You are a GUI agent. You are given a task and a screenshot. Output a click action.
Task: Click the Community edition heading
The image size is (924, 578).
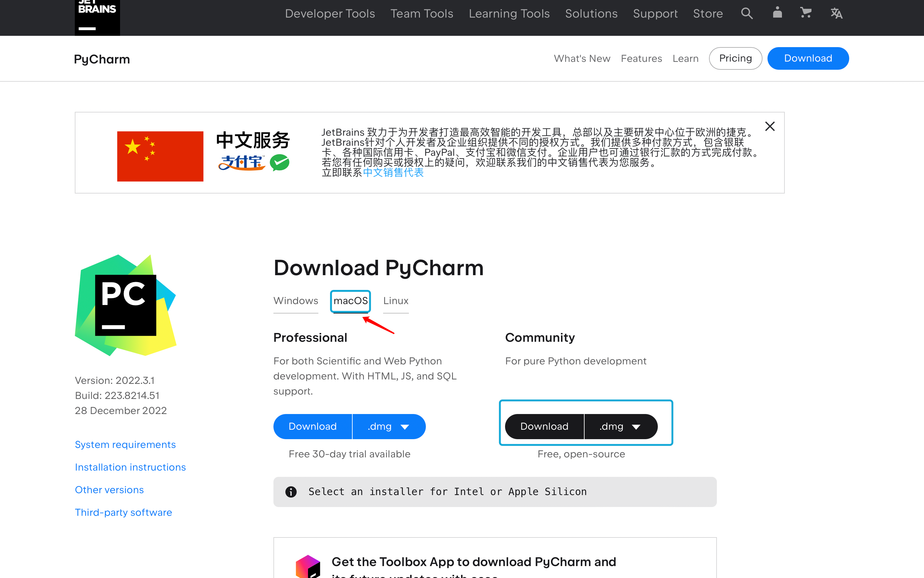(x=540, y=338)
